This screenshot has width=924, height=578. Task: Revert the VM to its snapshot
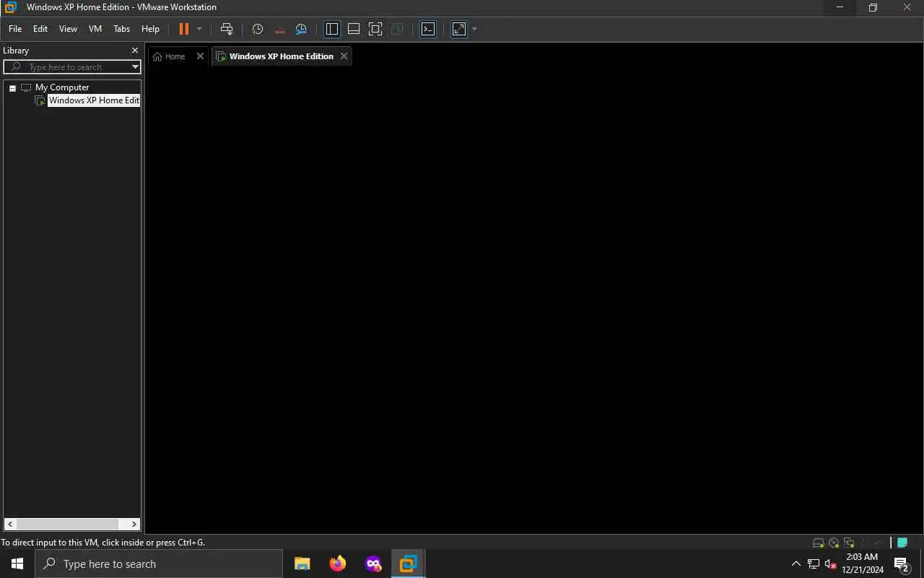click(x=279, y=29)
